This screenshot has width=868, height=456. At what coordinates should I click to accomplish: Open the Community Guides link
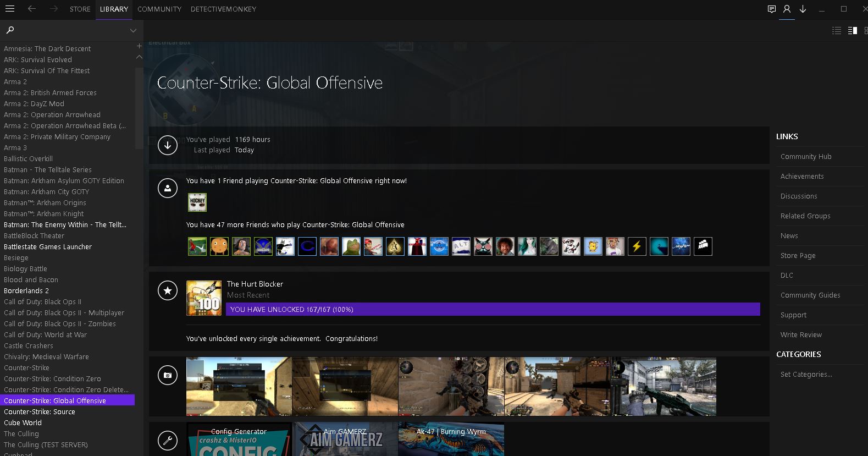(810, 295)
